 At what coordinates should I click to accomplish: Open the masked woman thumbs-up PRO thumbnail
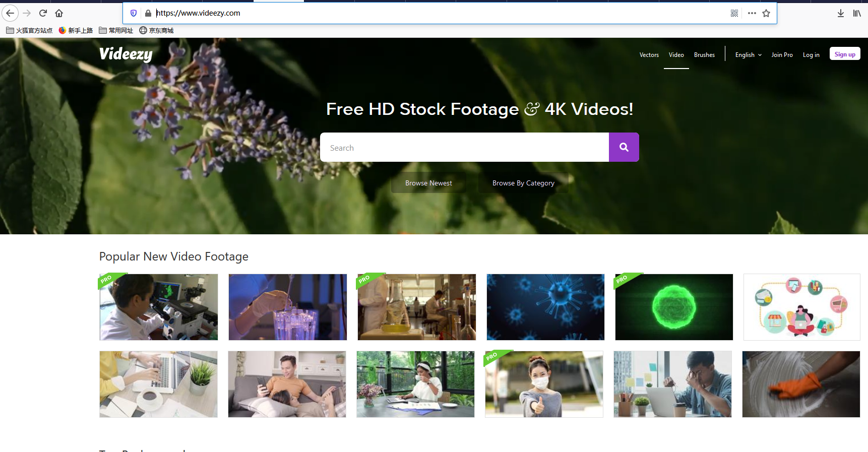coord(544,384)
